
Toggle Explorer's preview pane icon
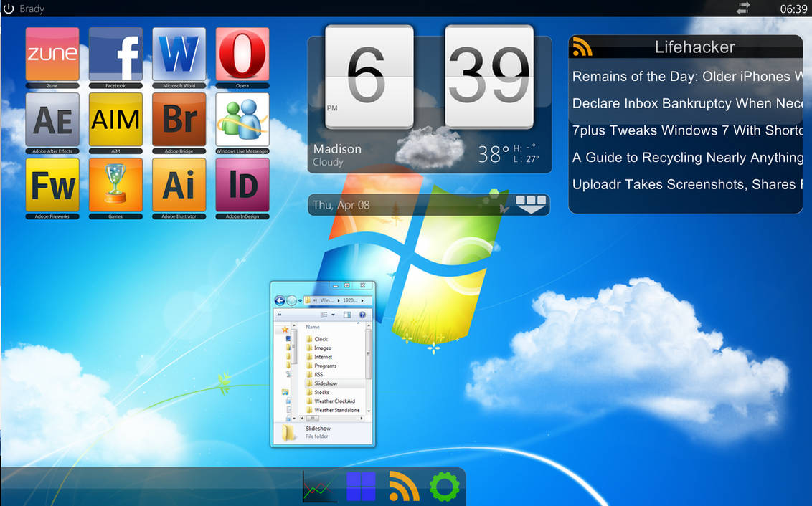[347, 315]
